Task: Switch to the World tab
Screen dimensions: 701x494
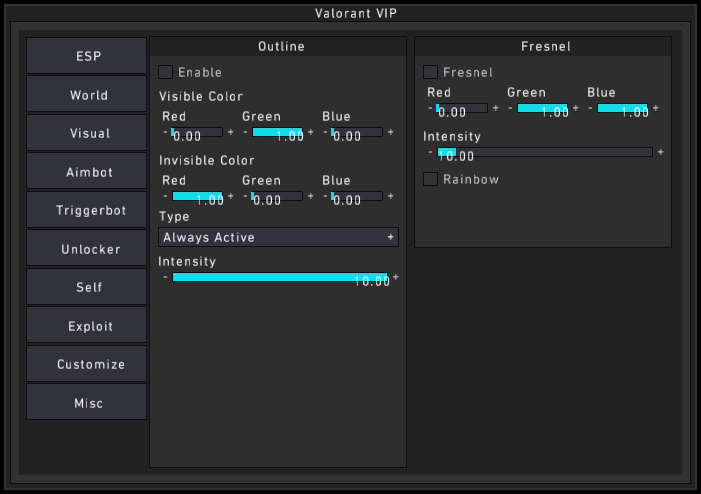Action: [x=88, y=95]
